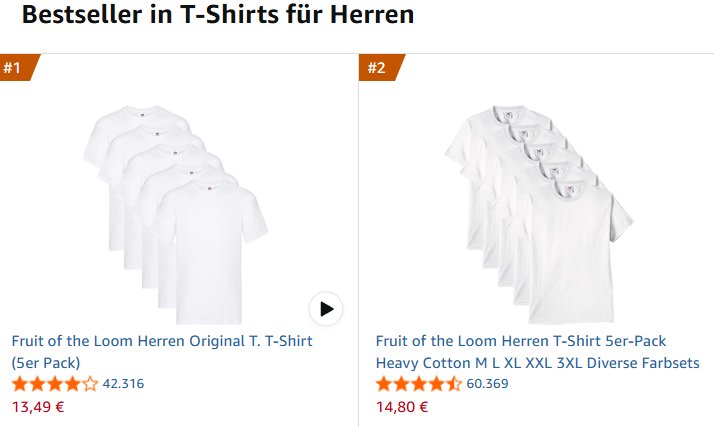Click the 'Bestseller in T-Shirts für Herren' heading
The height and width of the screenshot is (427, 714).
(x=203, y=17)
